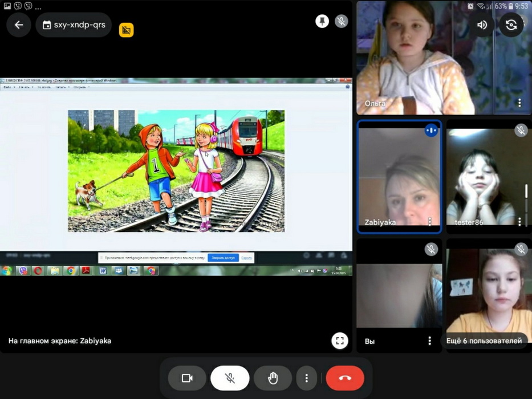Enter fullscreen for the main screen
This screenshot has height=399, width=532.
coord(340,341)
